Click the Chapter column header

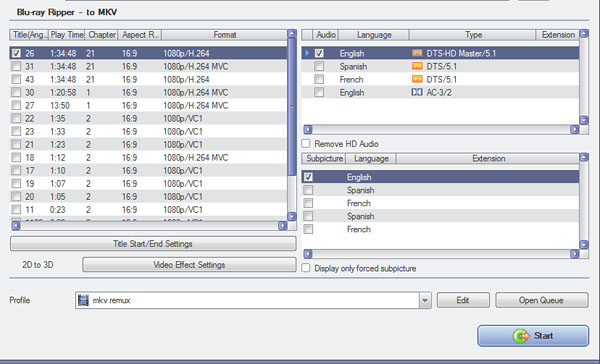(102, 35)
